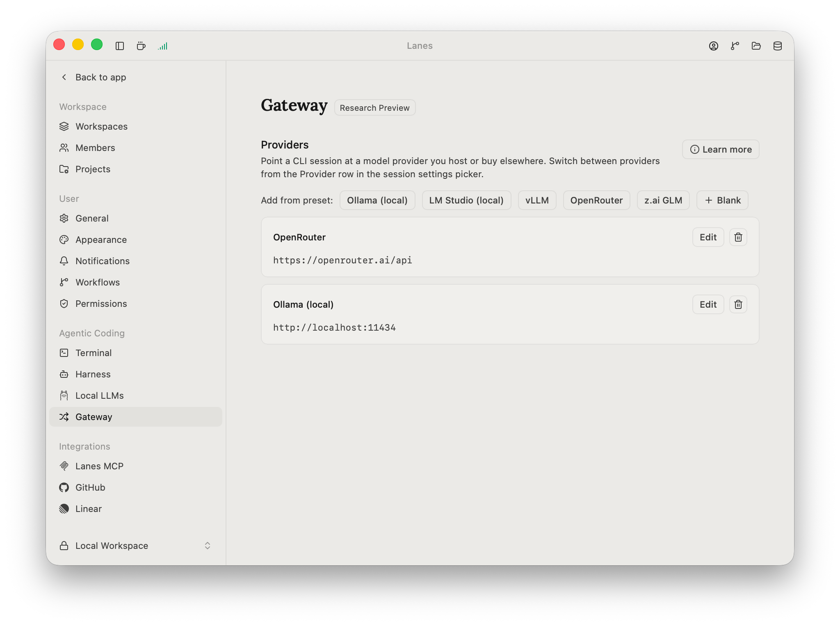
Task: Click the Back to app link
Action: 100,77
